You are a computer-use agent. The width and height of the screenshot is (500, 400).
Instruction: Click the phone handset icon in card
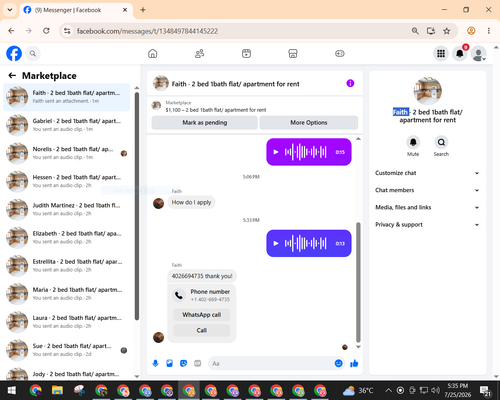[179, 295]
